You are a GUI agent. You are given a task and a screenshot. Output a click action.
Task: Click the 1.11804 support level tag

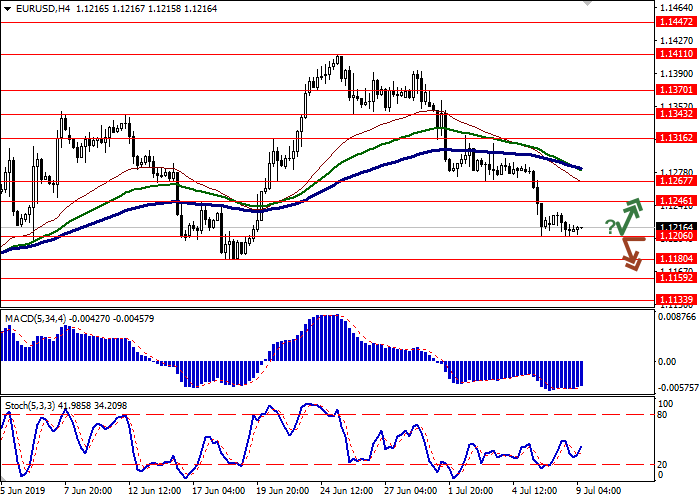675,258
